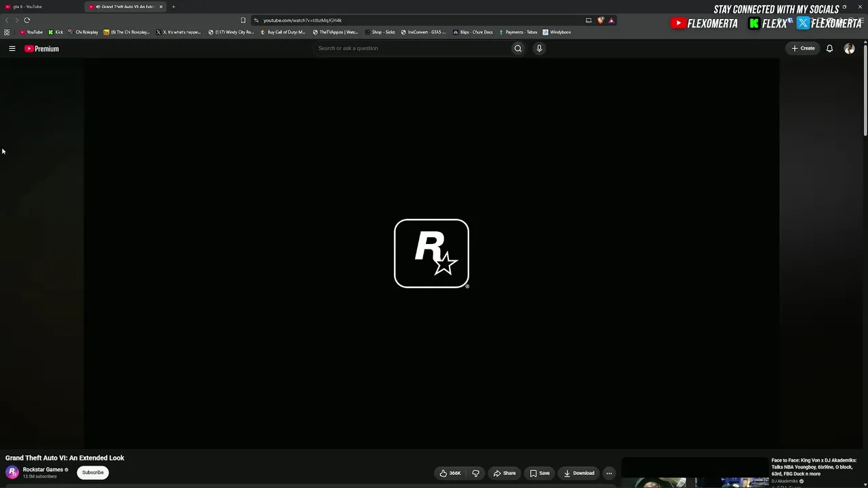Open Brave Shields lion icon

601,20
